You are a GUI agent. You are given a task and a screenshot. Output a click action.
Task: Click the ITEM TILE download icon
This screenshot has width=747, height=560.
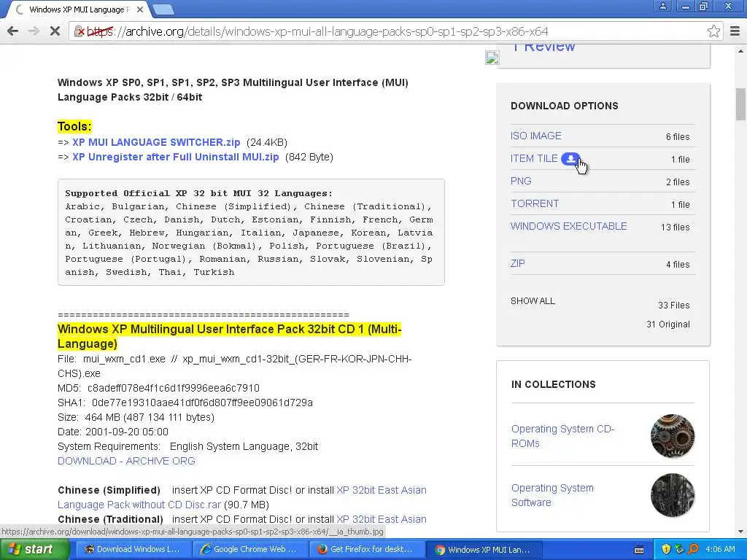pyautogui.click(x=570, y=158)
